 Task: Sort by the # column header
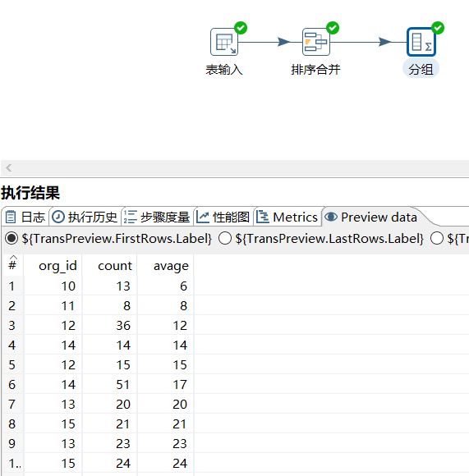click(13, 265)
